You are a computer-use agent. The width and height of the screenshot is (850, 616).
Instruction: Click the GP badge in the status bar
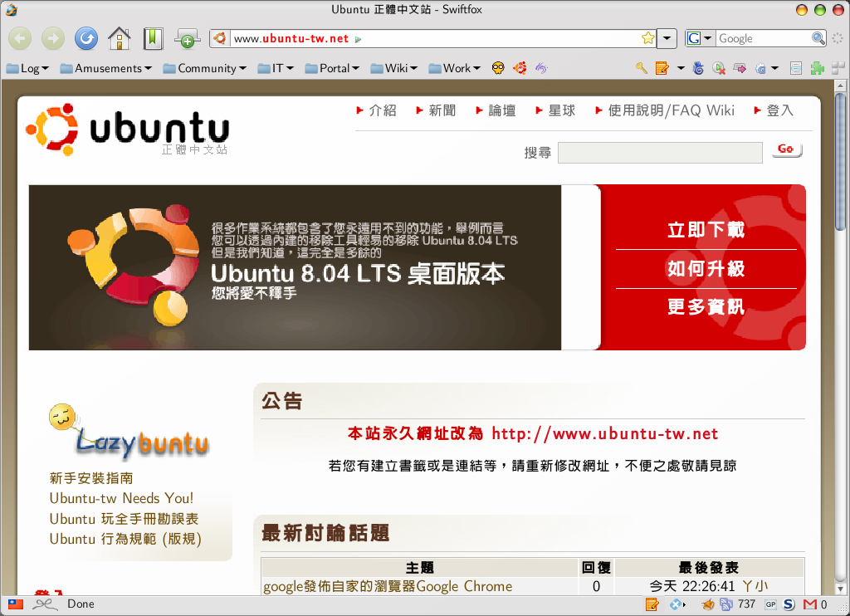772,604
